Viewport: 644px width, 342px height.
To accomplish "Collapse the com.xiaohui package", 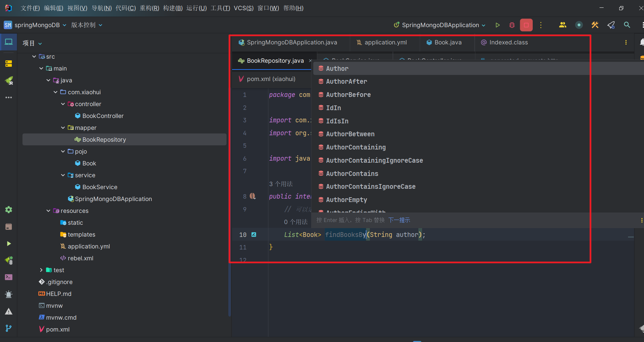I will (x=55, y=92).
